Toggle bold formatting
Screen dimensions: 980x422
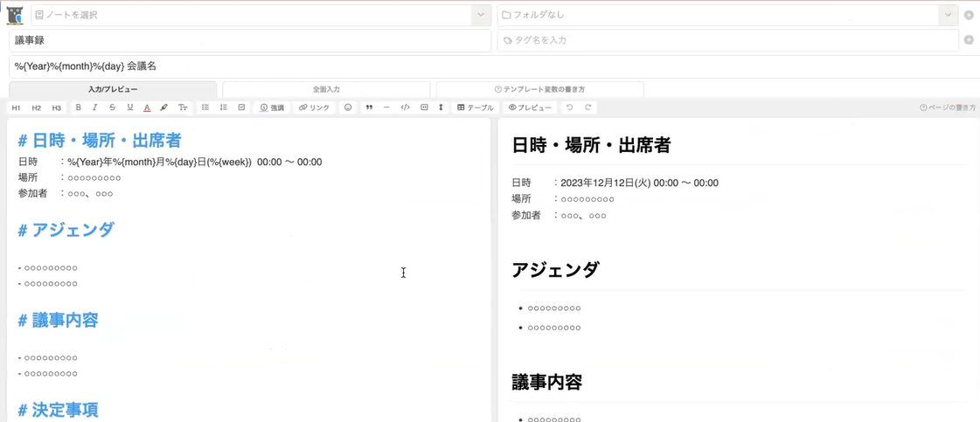coord(78,107)
